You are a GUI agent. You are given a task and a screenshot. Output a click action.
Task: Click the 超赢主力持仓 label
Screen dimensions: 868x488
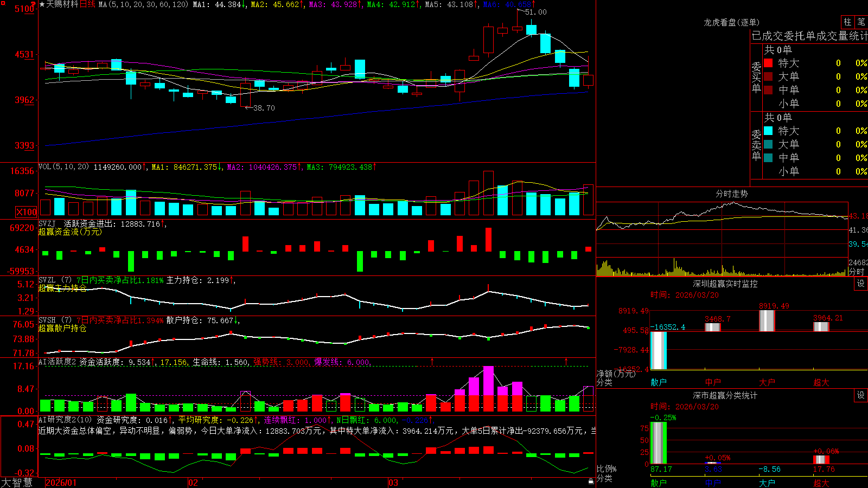click(x=62, y=288)
